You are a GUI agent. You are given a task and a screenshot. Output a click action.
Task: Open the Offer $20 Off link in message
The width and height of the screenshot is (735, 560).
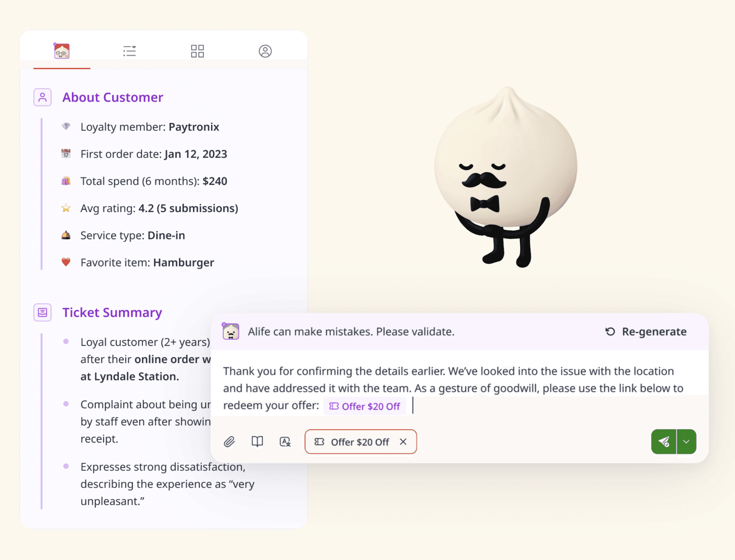[x=364, y=406]
